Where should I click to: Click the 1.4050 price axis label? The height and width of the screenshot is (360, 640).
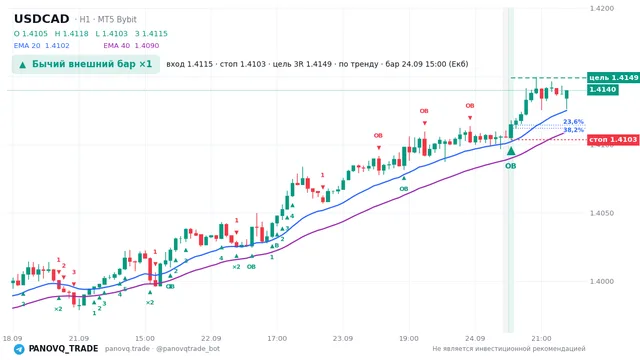click(x=602, y=213)
